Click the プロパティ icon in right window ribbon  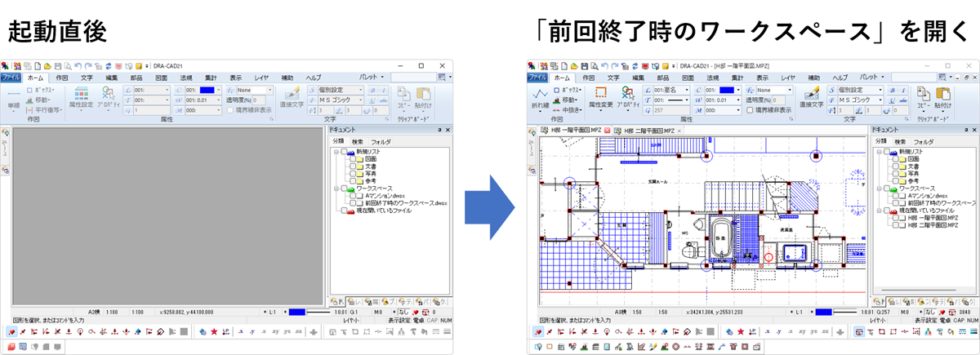coord(629,97)
